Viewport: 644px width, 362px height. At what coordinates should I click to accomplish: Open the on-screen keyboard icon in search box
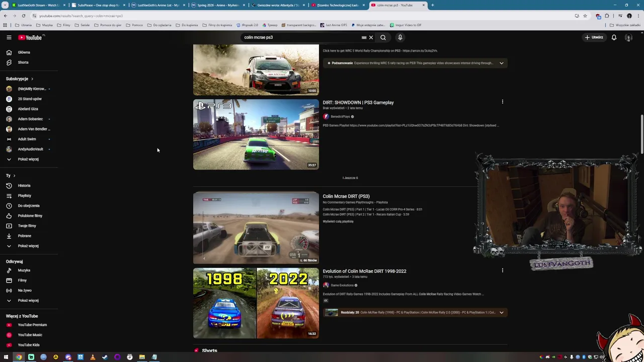tap(364, 37)
